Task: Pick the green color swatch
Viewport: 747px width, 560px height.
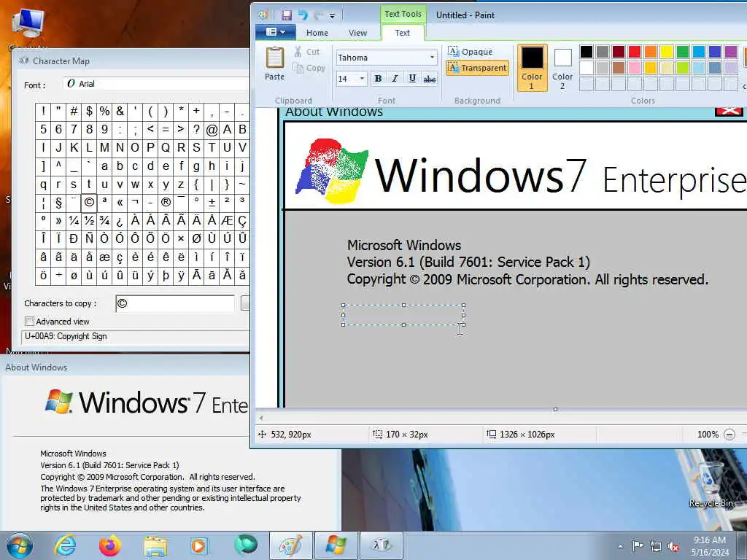Action: click(683, 52)
